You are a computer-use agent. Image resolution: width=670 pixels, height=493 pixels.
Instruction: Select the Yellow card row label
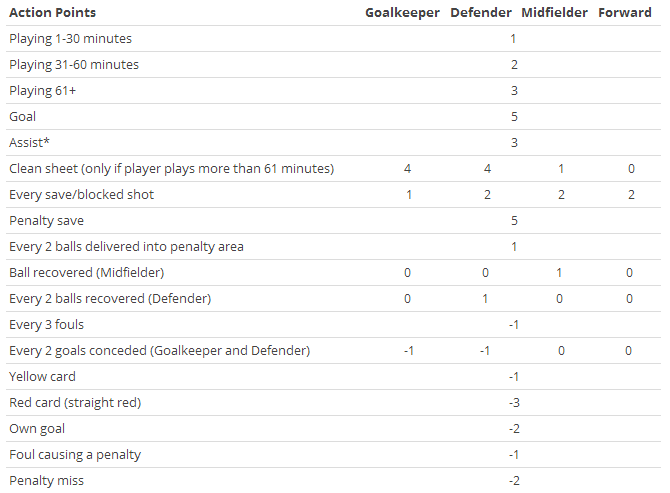pos(42,376)
